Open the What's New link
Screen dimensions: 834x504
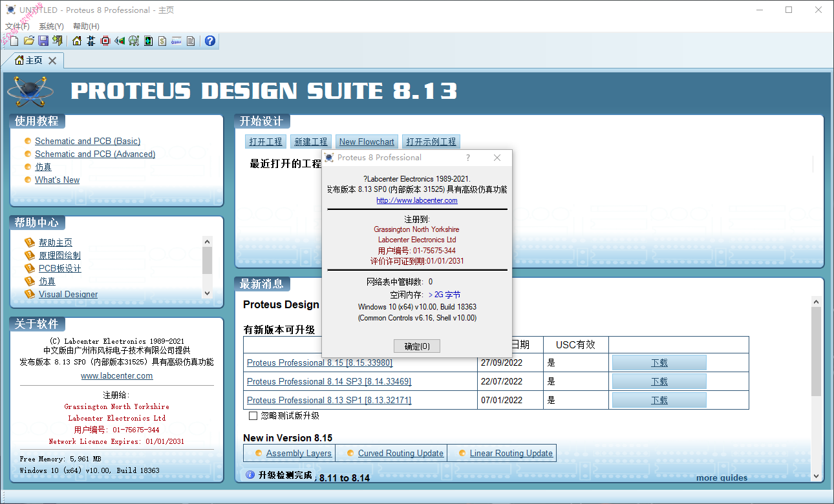58,180
